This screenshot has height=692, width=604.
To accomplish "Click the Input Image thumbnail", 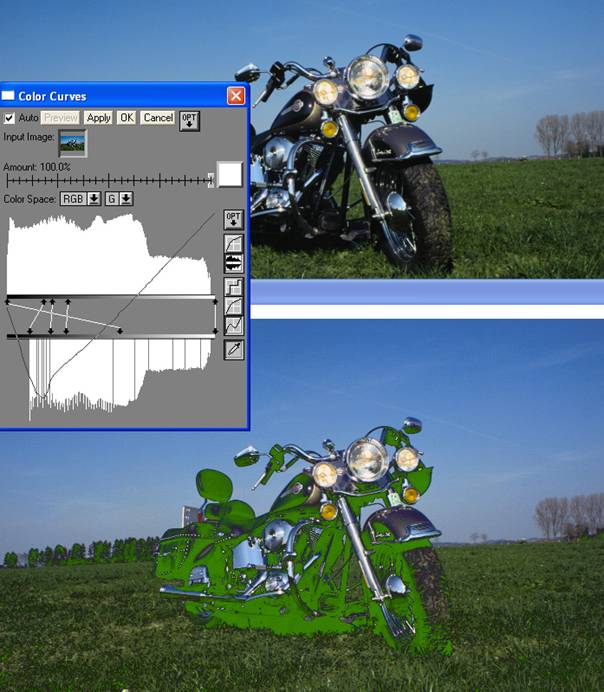I will point(73,143).
